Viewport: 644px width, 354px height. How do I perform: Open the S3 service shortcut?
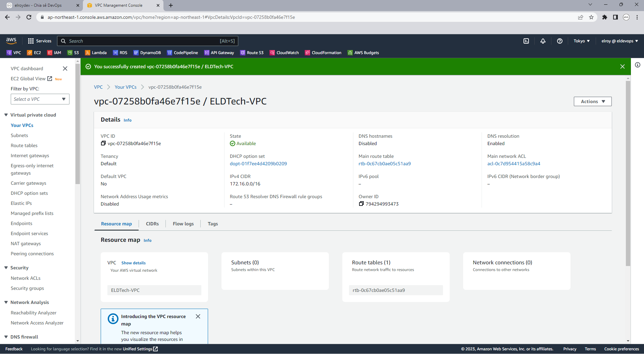point(73,53)
